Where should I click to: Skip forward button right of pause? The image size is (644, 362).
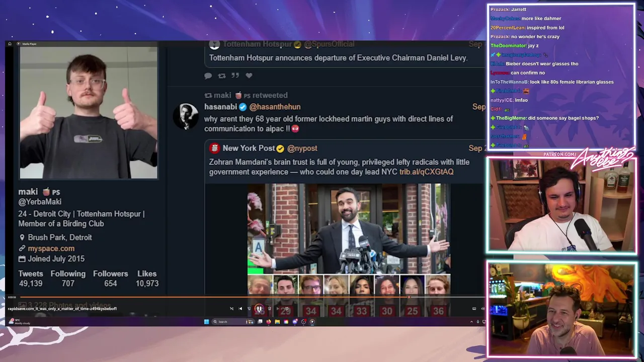tap(270, 309)
